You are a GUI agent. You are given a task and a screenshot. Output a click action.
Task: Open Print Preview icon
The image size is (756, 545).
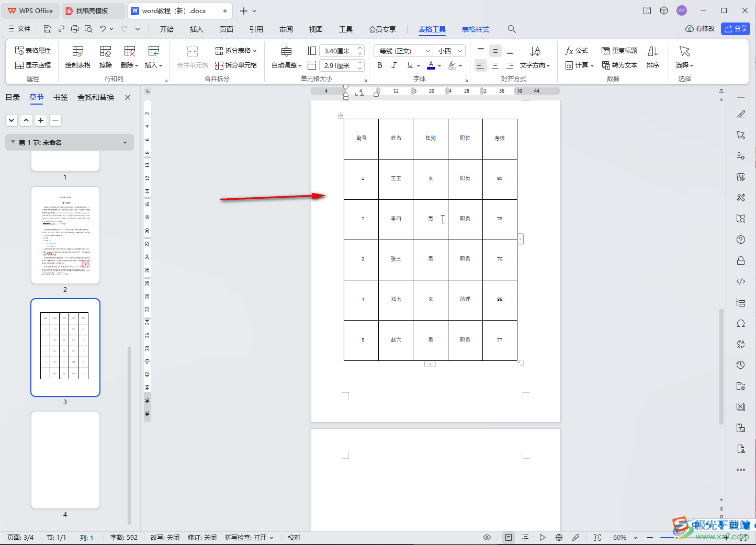point(88,29)
